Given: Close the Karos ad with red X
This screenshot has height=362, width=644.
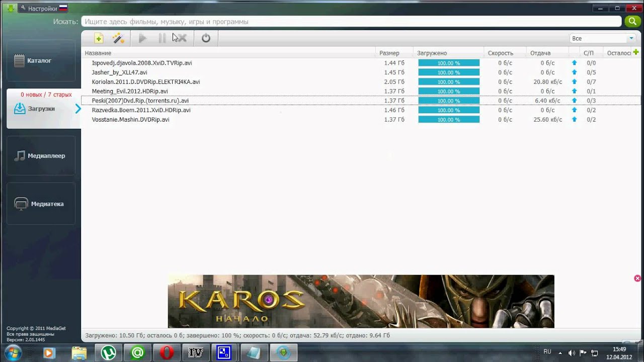Looking at the screenshot, I should pos(637,279).
